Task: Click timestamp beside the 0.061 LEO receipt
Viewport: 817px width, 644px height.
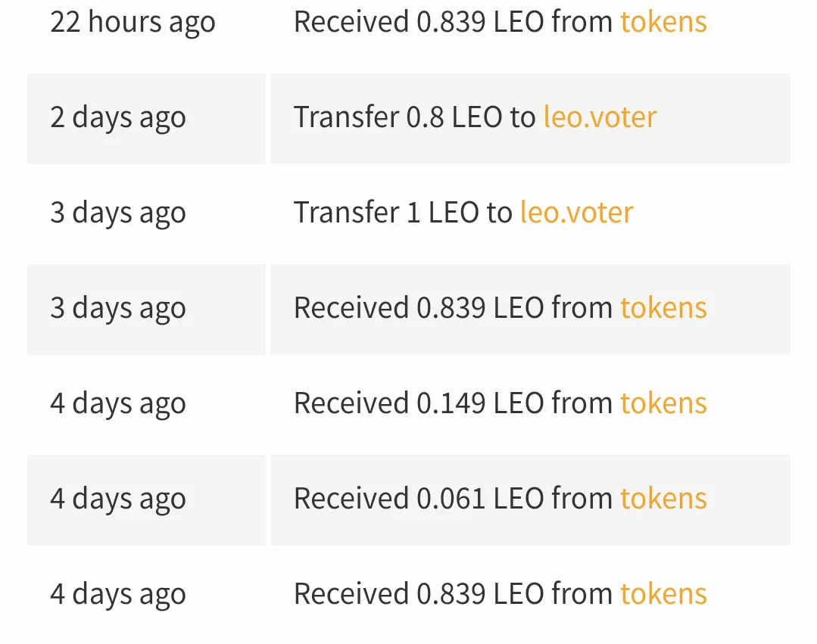Action: 118,499
